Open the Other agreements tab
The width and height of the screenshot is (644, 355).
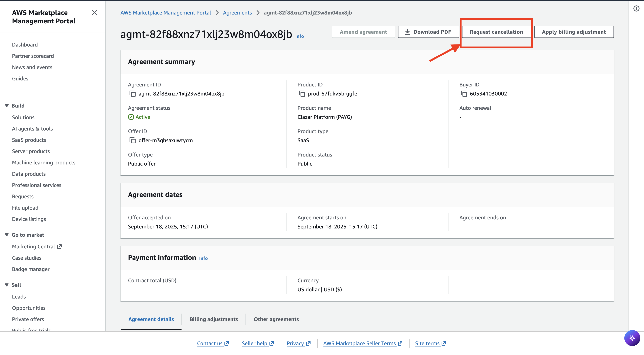coord(276,319)
